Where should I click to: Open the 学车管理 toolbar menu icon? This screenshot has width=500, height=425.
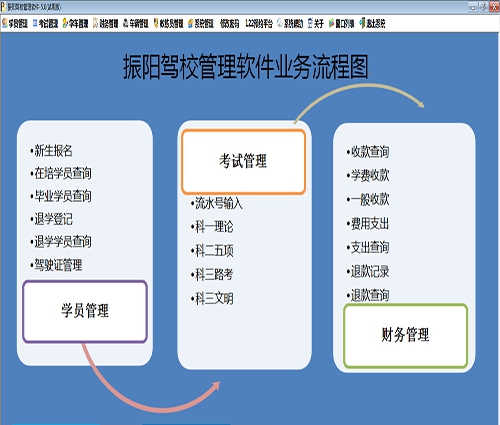65,23
